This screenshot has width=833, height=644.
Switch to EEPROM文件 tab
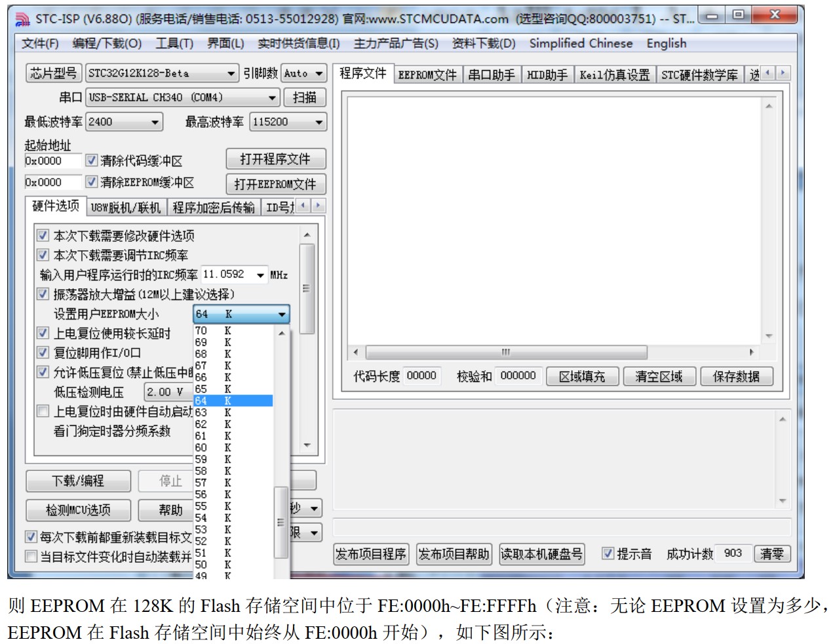click(x=427, y=75)
